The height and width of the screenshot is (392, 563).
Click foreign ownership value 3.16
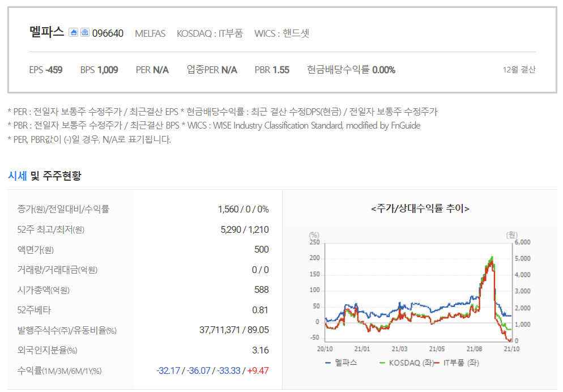click(x=261, y=350)
